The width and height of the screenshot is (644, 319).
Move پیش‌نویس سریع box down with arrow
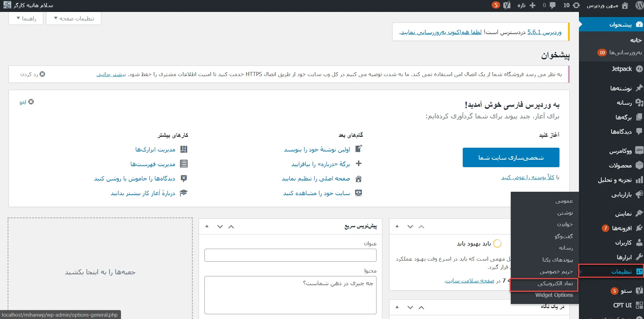tap(220, 227)
